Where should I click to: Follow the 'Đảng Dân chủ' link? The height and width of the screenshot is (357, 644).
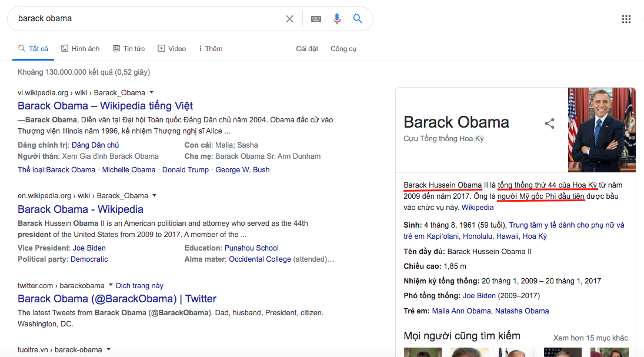tap(95, 145)
